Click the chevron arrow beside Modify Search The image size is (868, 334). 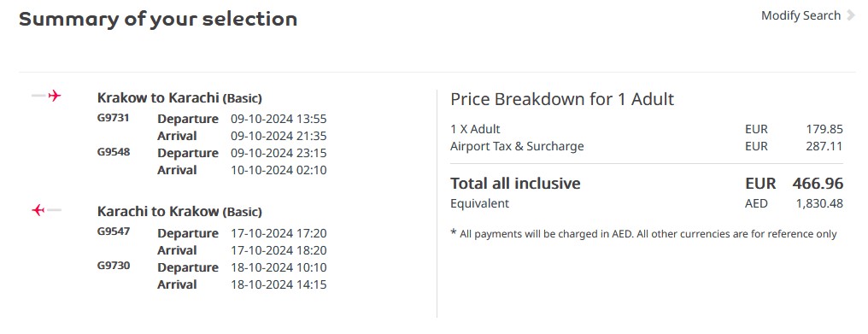[x=851, y=15]
